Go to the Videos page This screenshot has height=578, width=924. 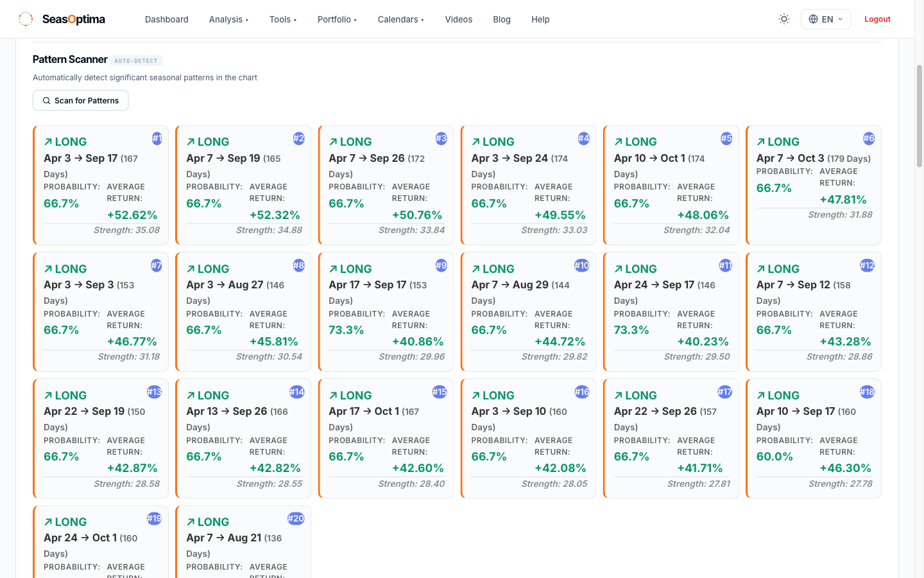click(x=459, y=19)
